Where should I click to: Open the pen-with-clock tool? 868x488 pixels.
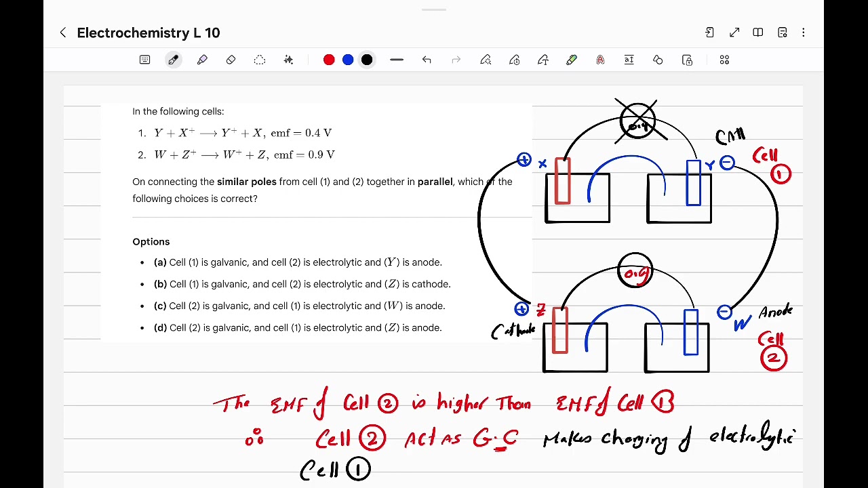[515, 60]
